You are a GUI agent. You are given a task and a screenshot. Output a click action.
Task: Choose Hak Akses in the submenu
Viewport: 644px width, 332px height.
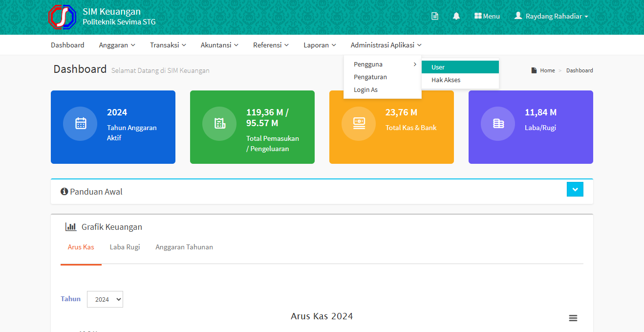click(460, 80)
